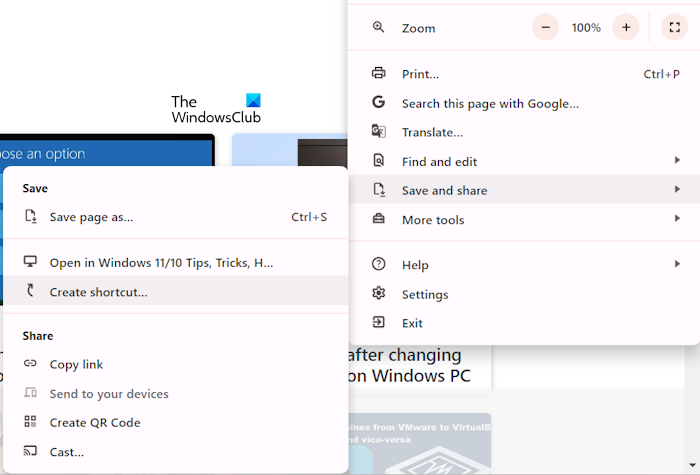
Task: Expand the Help submenu arrow
Action: (x=677, y=265)
